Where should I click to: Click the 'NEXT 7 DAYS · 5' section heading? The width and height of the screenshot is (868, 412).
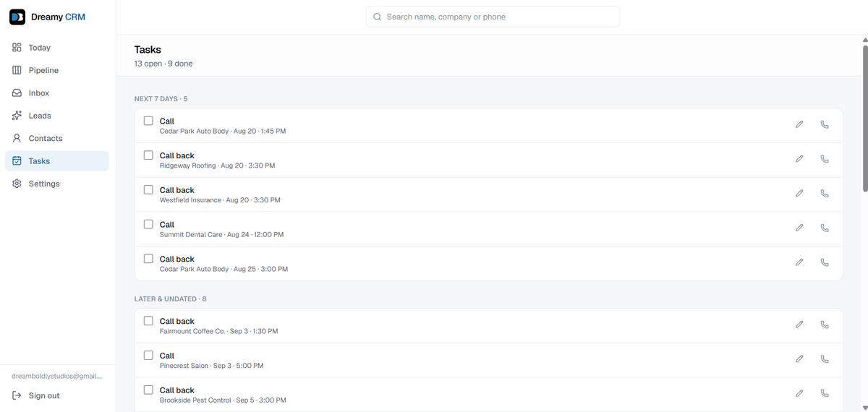point(161,98)
